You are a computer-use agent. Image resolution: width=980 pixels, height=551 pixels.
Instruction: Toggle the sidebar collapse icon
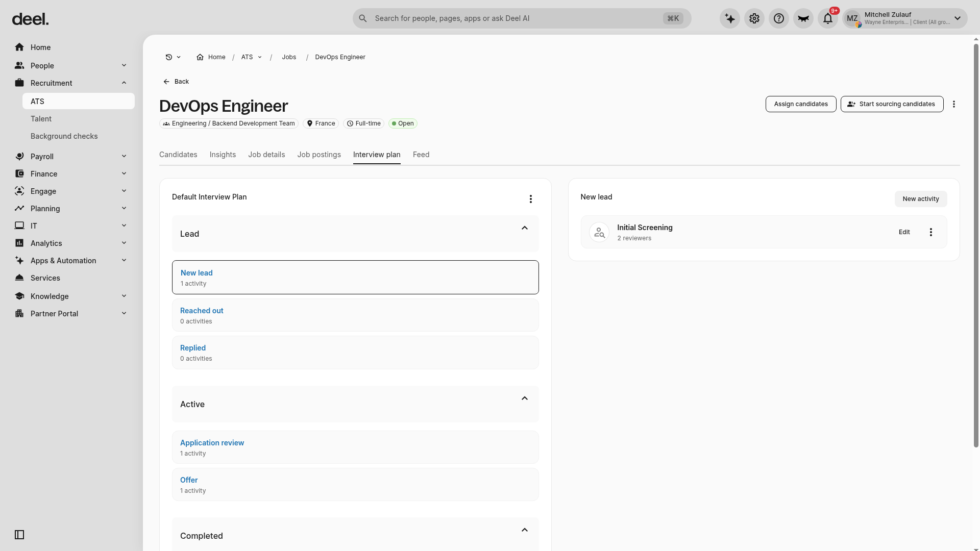point(19,535)
